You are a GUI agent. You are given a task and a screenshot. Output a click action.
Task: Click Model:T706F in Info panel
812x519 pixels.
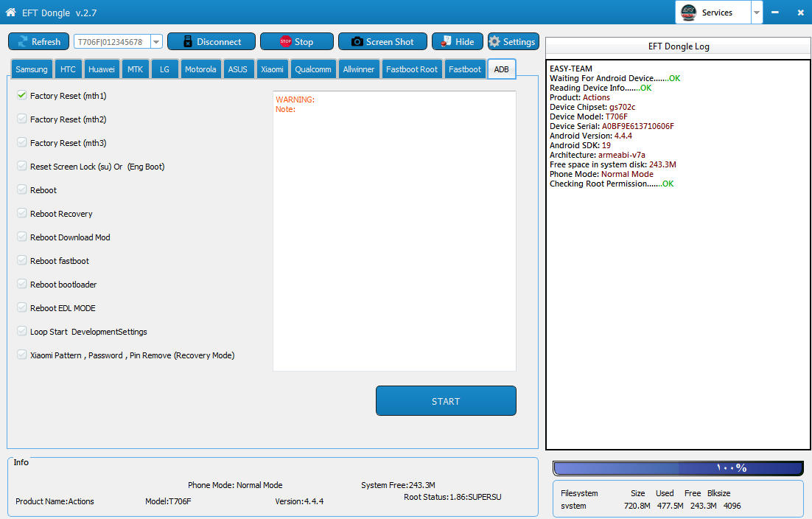tap(168, 501)
